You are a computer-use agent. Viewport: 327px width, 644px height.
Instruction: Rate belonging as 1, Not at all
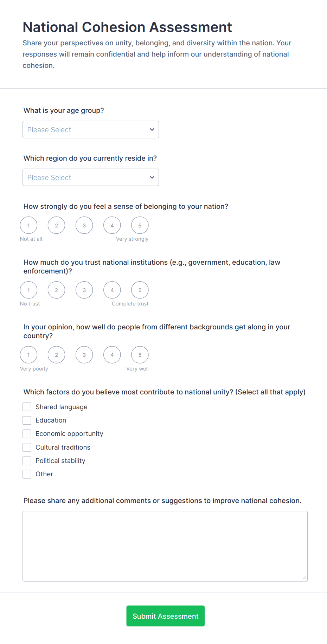pos(28,225)
